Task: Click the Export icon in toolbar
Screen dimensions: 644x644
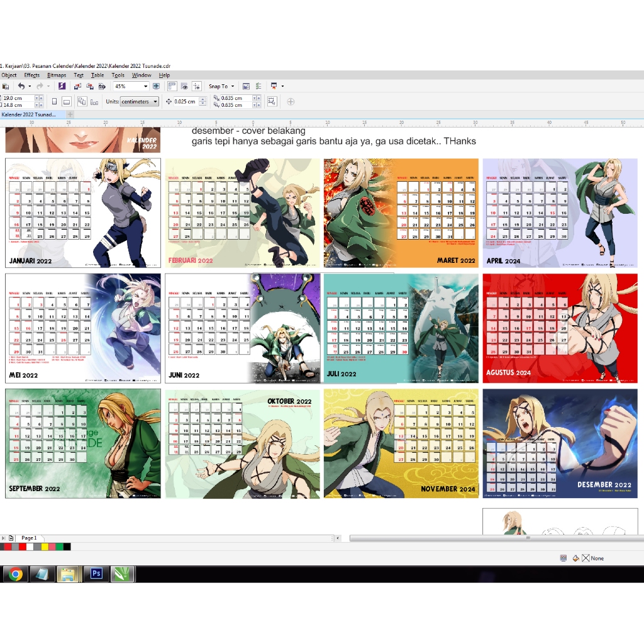Action: [x=91, y=86]
